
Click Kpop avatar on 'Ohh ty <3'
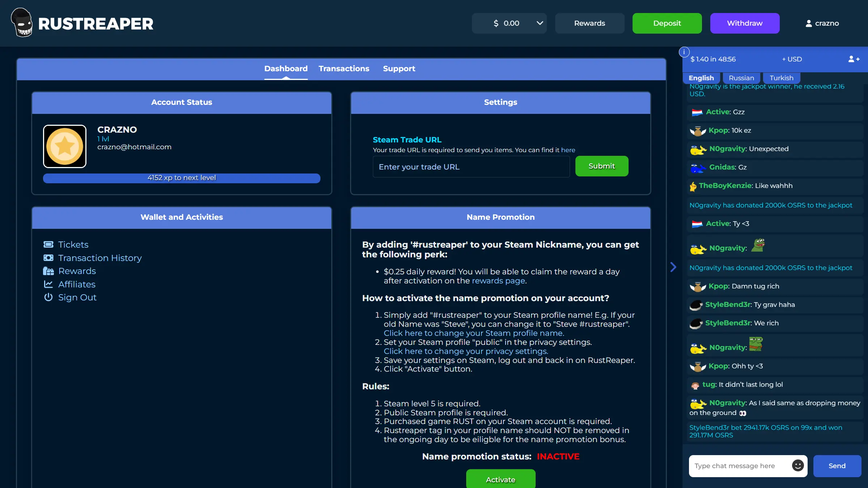coord(698,367)
